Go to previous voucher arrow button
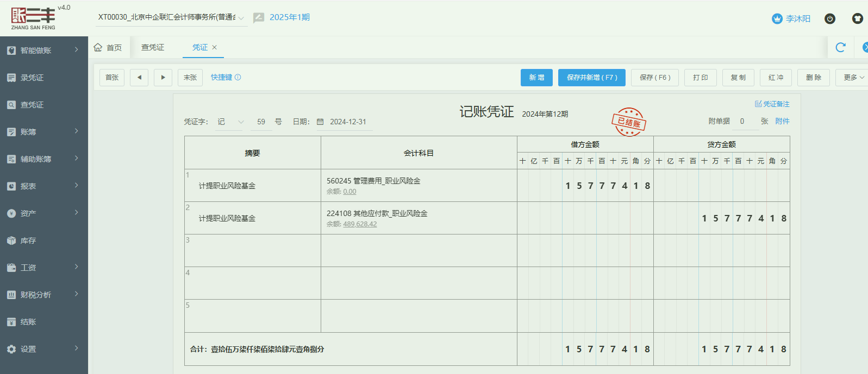The width and height of the screenshot is (868, 374). pos(139,78)
